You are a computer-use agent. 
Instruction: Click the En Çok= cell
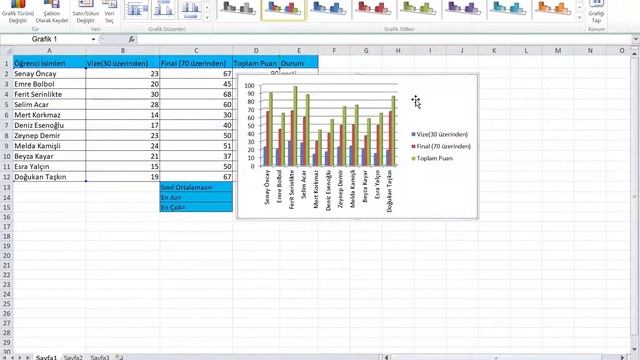[x=196, y=207]
